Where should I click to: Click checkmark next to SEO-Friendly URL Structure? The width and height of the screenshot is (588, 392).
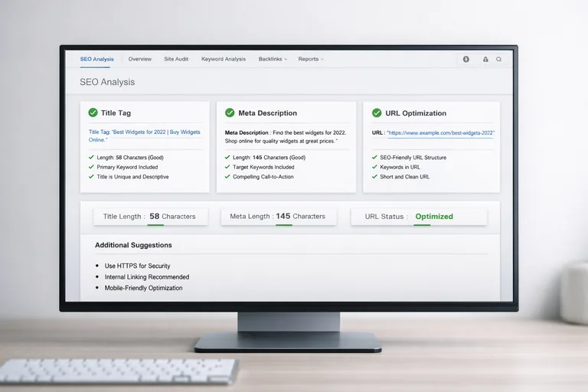[x=374, y=157]
